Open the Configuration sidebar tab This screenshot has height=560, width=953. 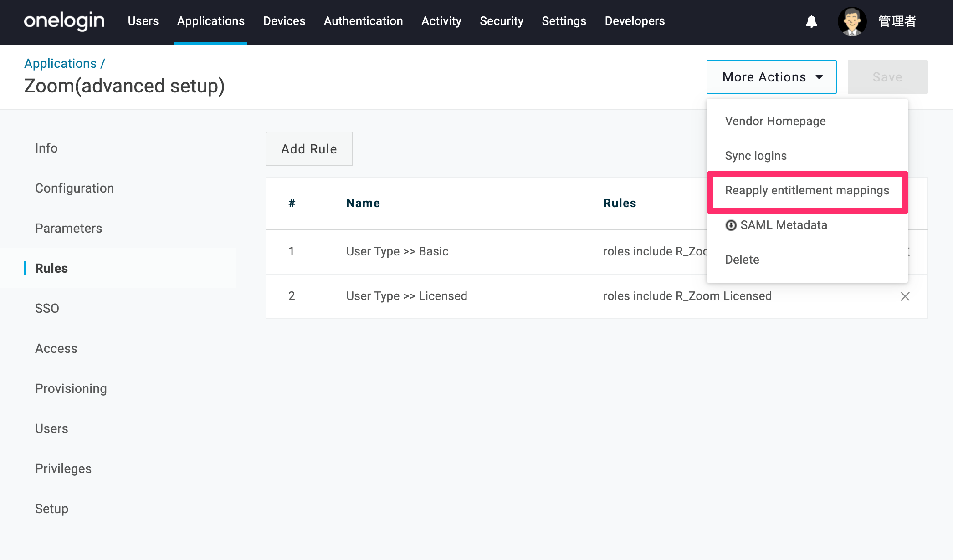coord(75,188)
